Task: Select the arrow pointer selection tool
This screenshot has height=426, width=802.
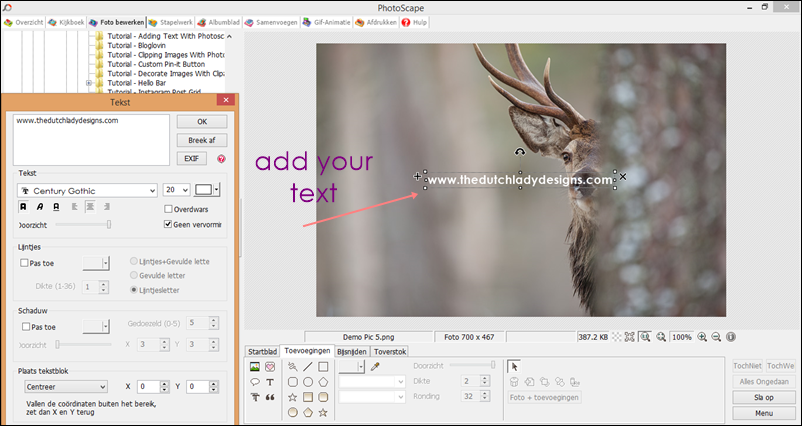Action: [514, 367]
